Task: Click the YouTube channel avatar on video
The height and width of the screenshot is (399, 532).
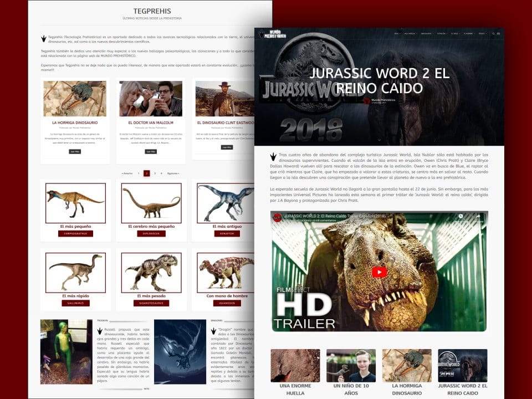Action: (278, 218)
